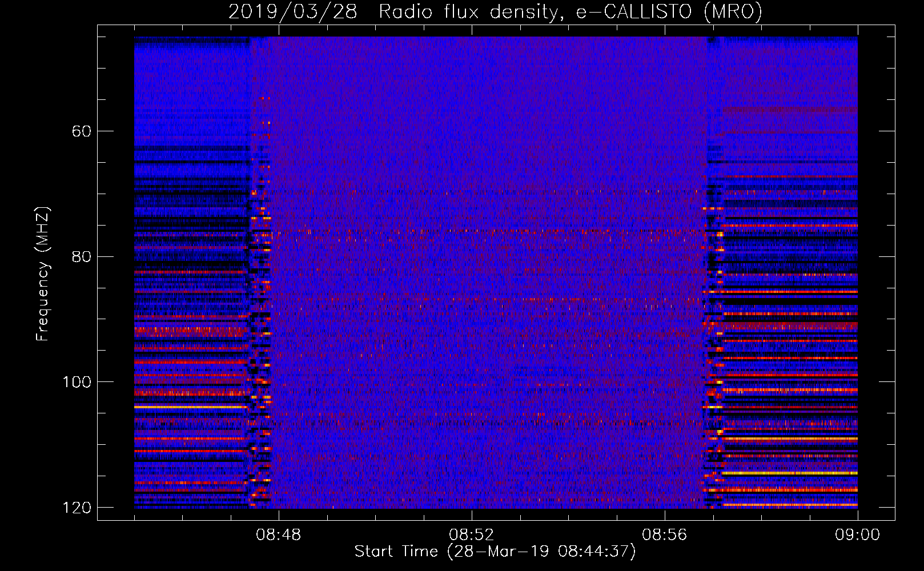Click the 60 frequency tick label
The height and width of the screenshot is (571, 924).
[82, 131]
